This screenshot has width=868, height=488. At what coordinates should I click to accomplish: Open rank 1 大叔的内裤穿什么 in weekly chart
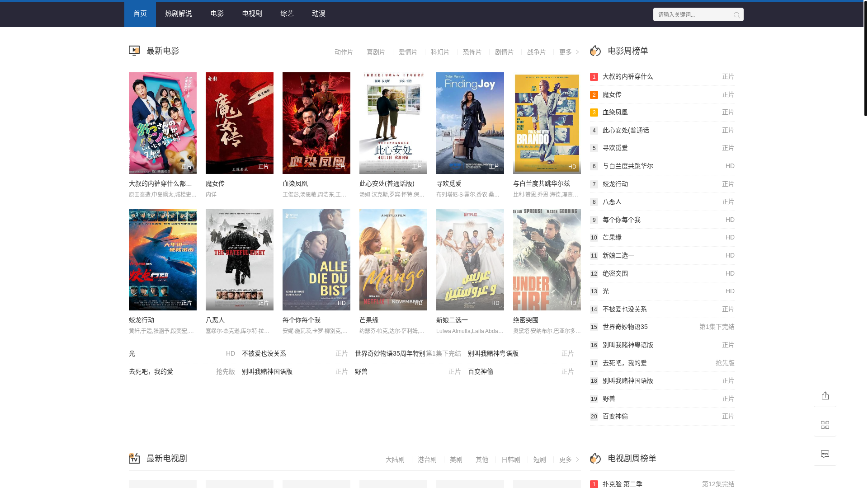click(662, 77)
